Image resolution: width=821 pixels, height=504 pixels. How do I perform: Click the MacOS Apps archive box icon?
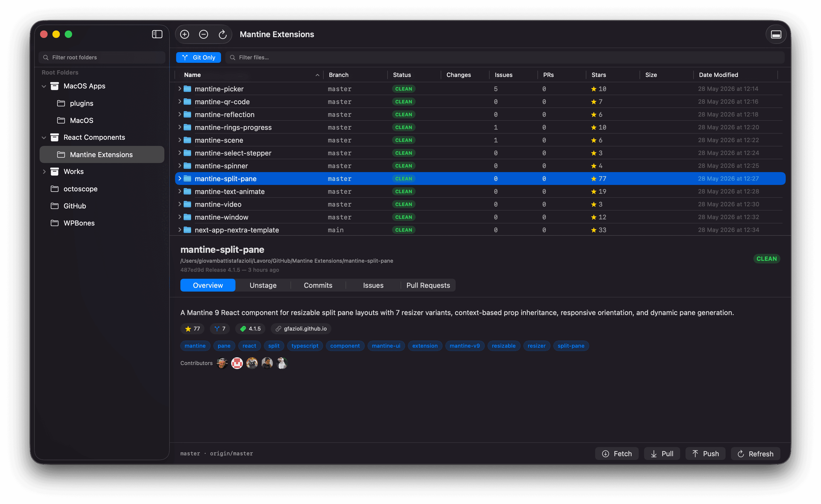tap(54, 86)
